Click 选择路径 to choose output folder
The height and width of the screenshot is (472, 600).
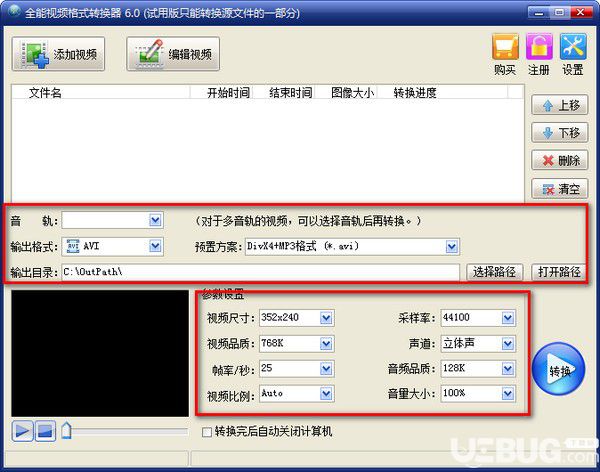pyautogui.click(x=494, y=272)
